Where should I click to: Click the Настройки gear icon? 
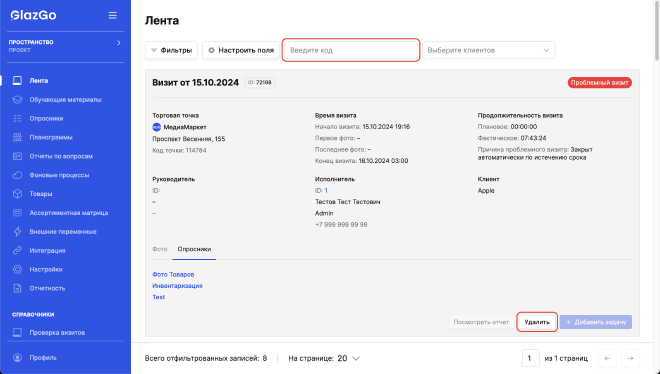coord(17,269)
